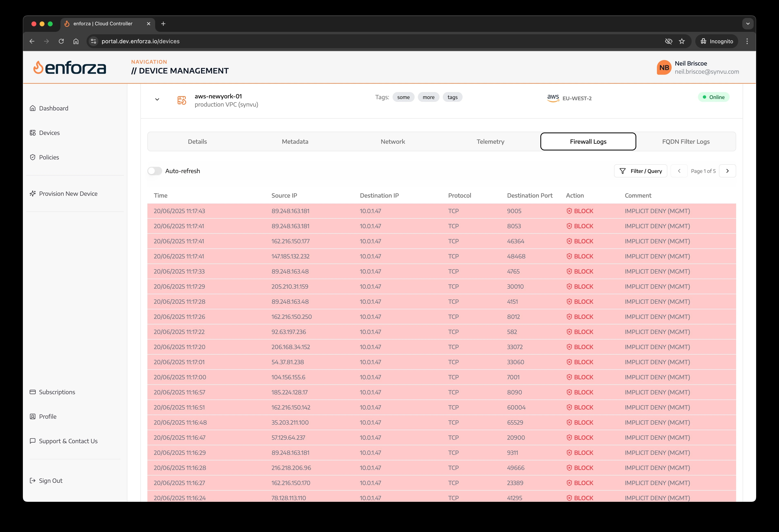The image size is (779, 532).
Task: Click the AWS logo beside EU-WEST-2
Action: click(553, 98)
